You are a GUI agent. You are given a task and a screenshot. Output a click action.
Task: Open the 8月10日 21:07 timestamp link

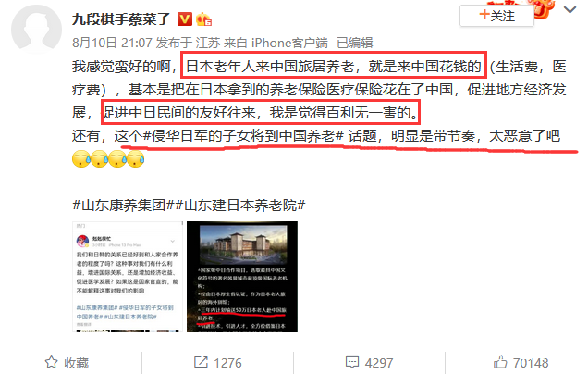(x=112, y=43)
